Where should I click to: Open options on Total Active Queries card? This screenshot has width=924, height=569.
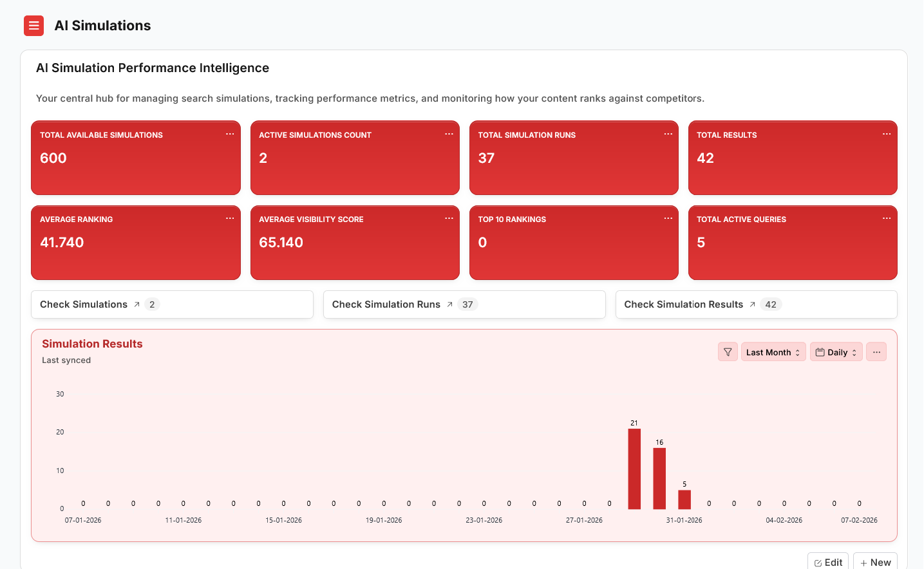click(887, 218)
